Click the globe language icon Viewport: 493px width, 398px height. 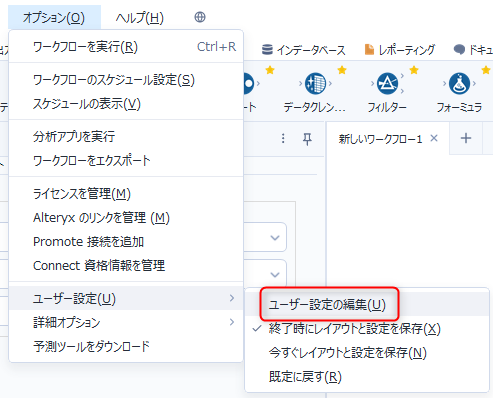200,17
